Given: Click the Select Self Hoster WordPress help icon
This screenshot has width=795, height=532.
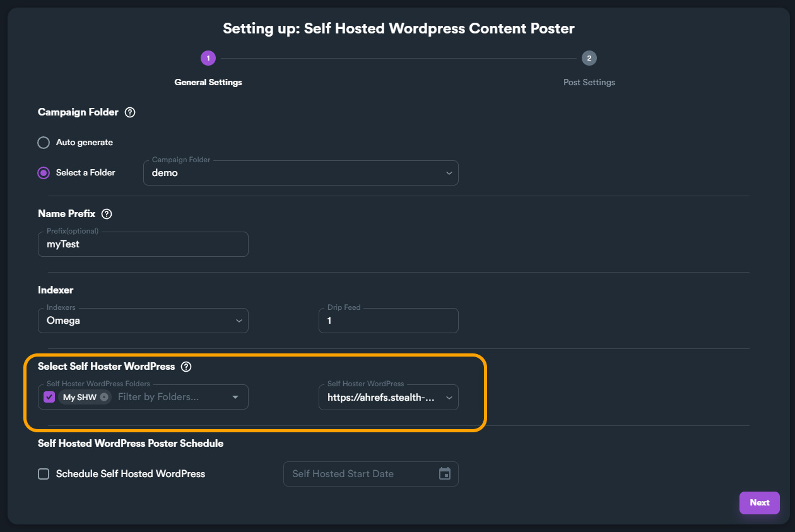Looking at the screenshot, I should click(186, 367).
